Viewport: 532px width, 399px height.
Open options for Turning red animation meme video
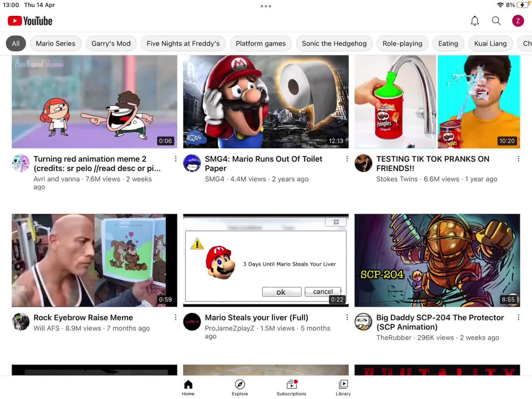[x=176, y=159]
